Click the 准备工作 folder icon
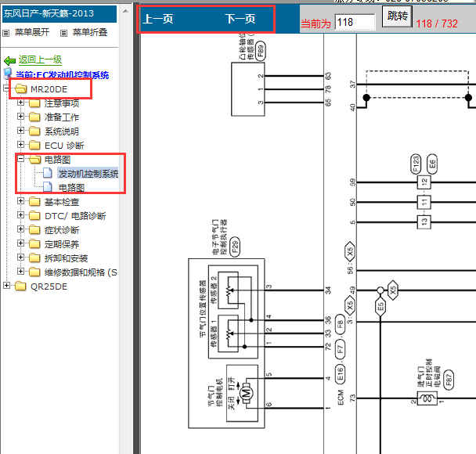Screen dimensions: 476x454 click(x=34, y=117)
